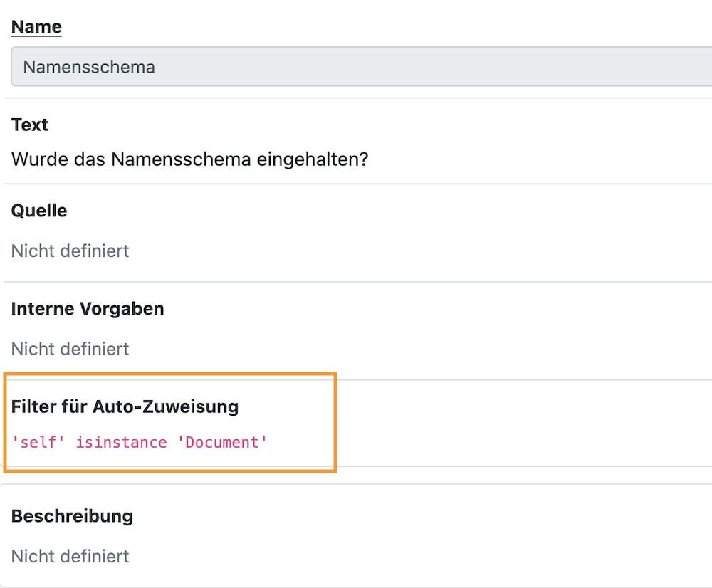Click 'Nicht definiert' under Interne Vorgaben
712x588 pixels.
[x=70, y=349]
